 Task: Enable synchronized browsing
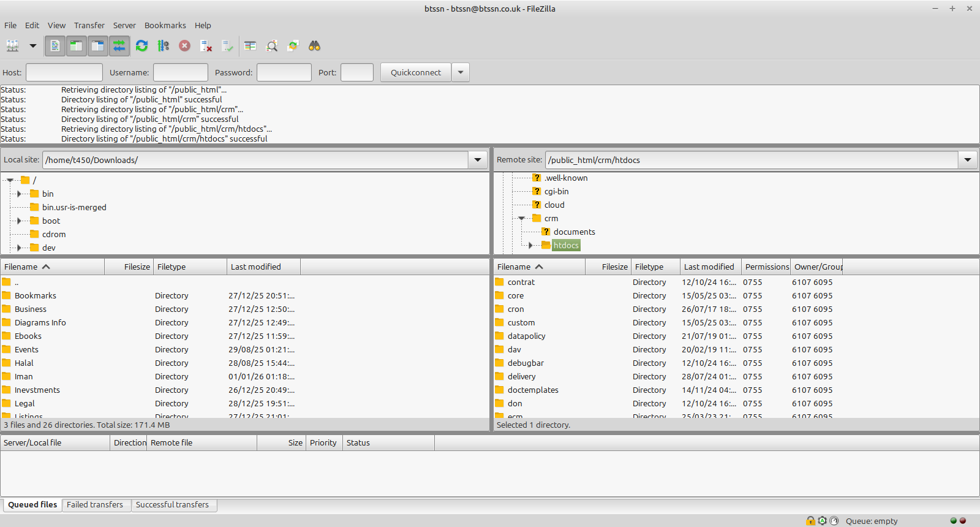point(293,46)
